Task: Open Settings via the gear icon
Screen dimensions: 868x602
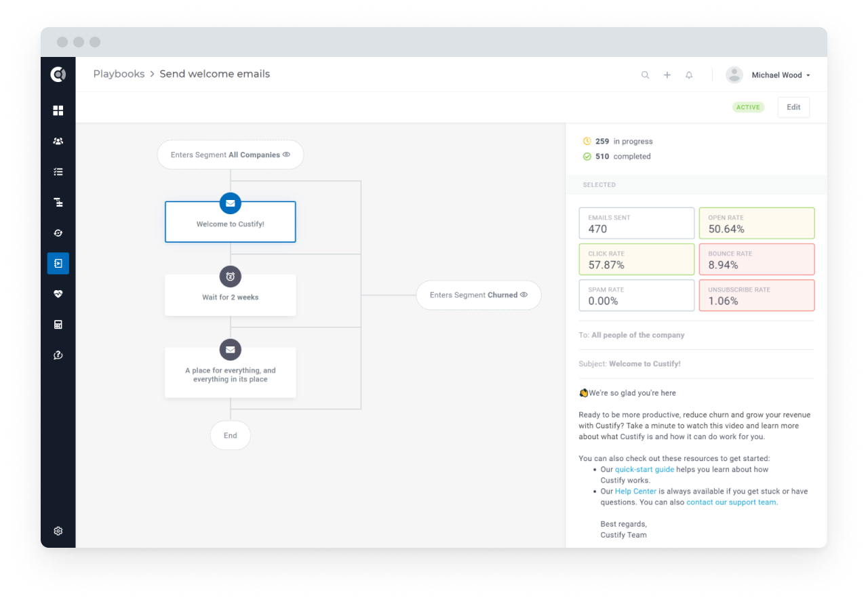Action: tap(58, 531)
